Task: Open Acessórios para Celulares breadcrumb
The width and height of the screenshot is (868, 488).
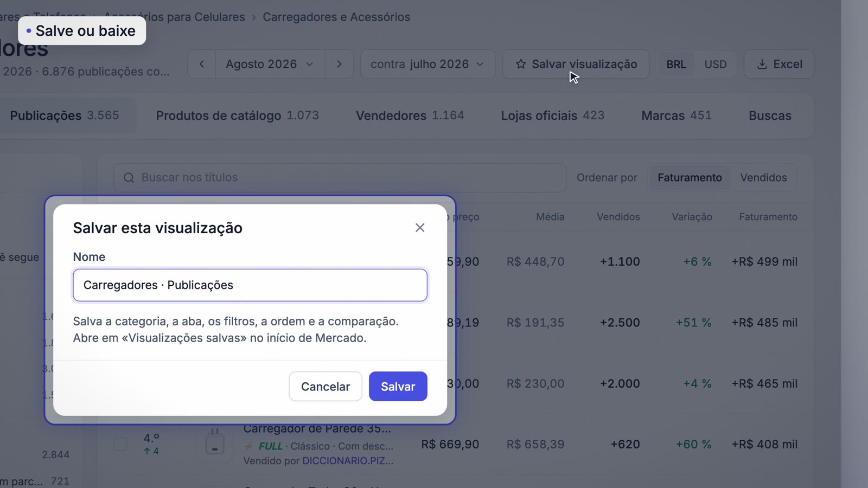Action: tap(174, 17)
